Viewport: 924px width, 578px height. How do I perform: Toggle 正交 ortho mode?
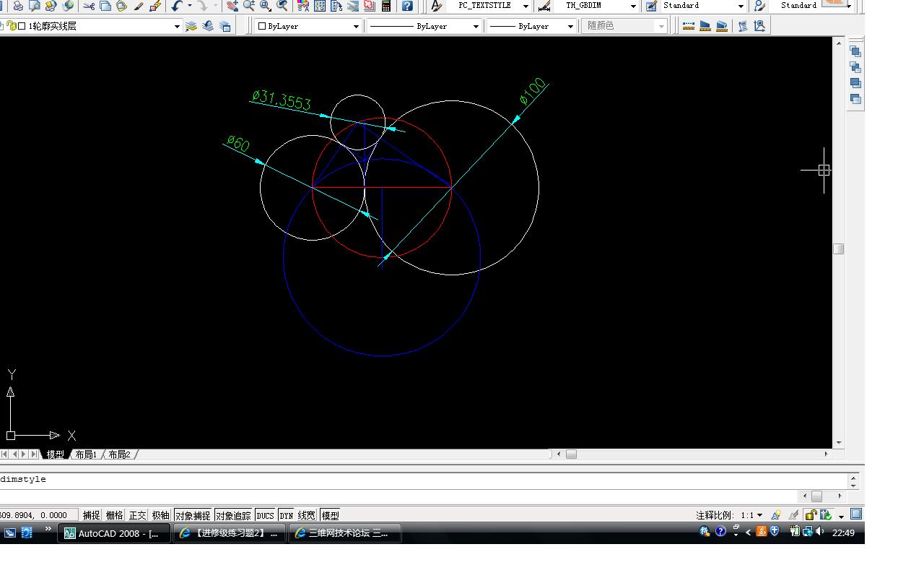tap(137, 515)
